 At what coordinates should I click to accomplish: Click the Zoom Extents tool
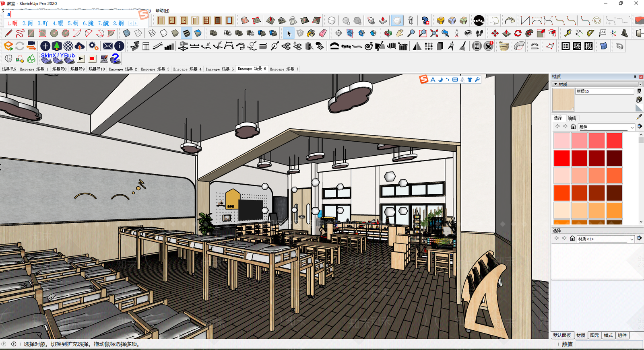pyautogui.click(x=434, y=33)
